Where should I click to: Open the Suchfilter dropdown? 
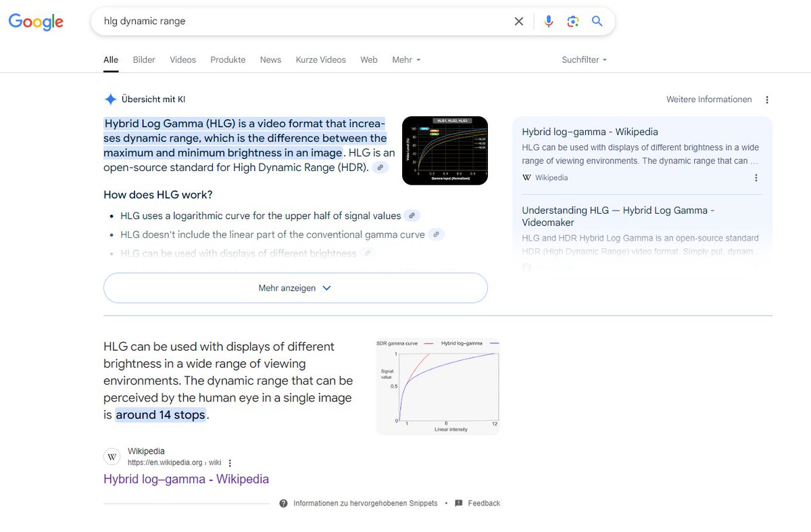click(583, 59)
